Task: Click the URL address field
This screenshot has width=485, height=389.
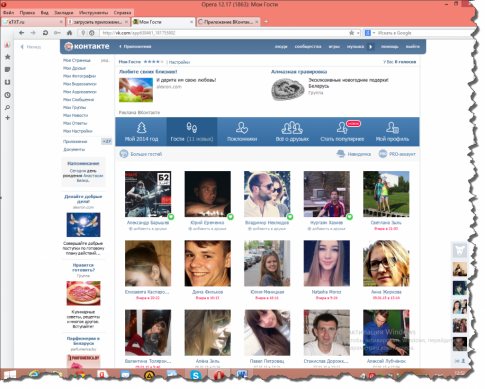Action: 223,33
